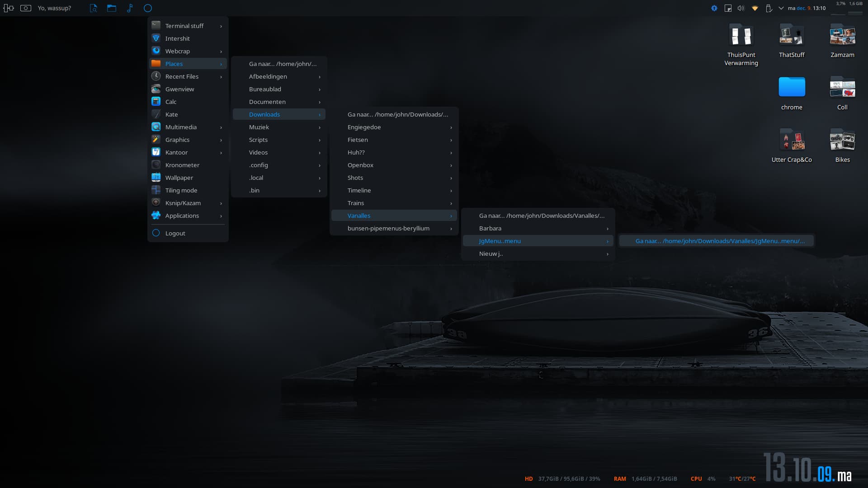The width and height of the screenshot is (868, 488).
Task: Click the Logout circle icon
Action: (156, 233)
